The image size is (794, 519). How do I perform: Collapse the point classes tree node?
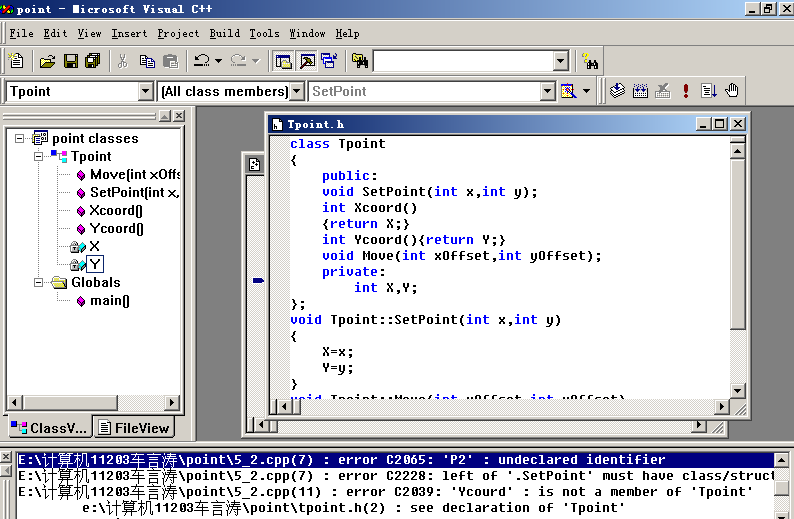click(x=19, y=138)
